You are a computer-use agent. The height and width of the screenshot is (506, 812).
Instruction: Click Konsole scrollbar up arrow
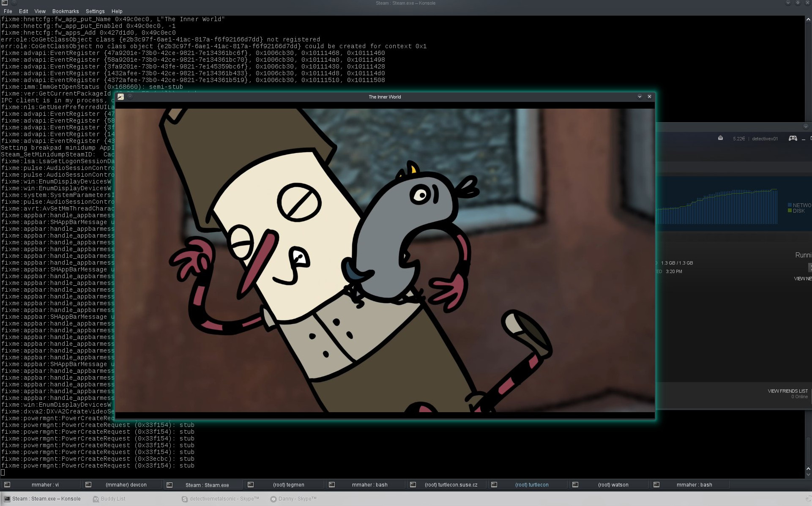808,19
